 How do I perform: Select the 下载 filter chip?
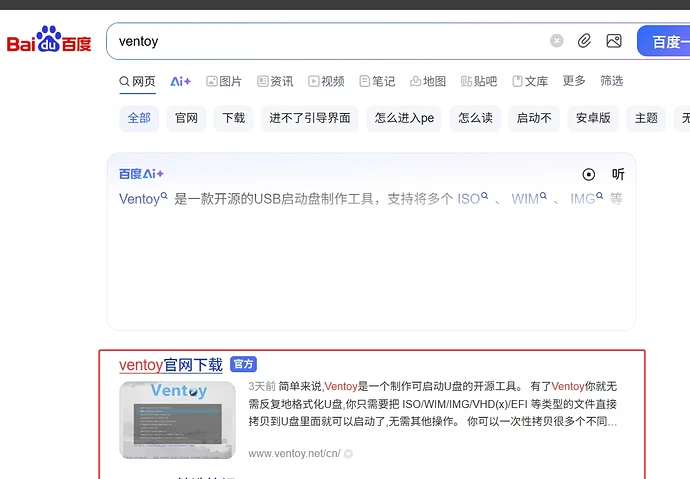tap(234, 118)
